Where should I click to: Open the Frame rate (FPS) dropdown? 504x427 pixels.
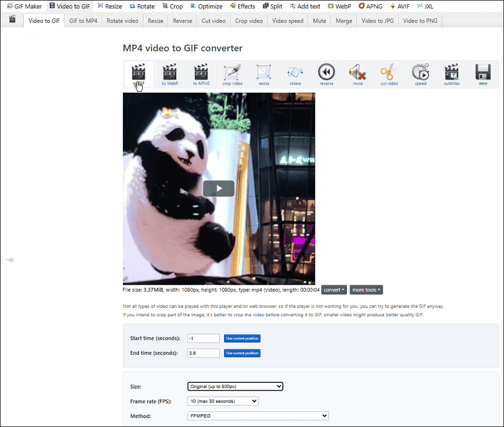223,401
